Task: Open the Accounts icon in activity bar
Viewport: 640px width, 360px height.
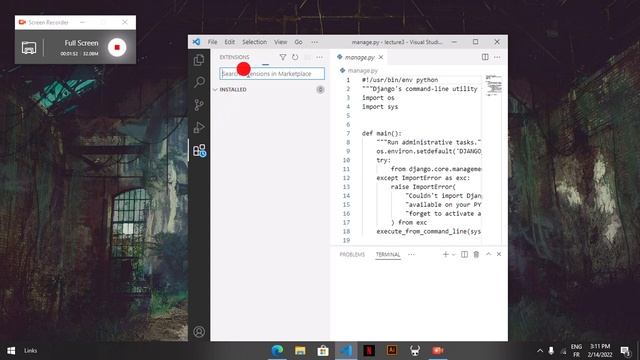Action: pyautogui.click(x=199, y=331)
